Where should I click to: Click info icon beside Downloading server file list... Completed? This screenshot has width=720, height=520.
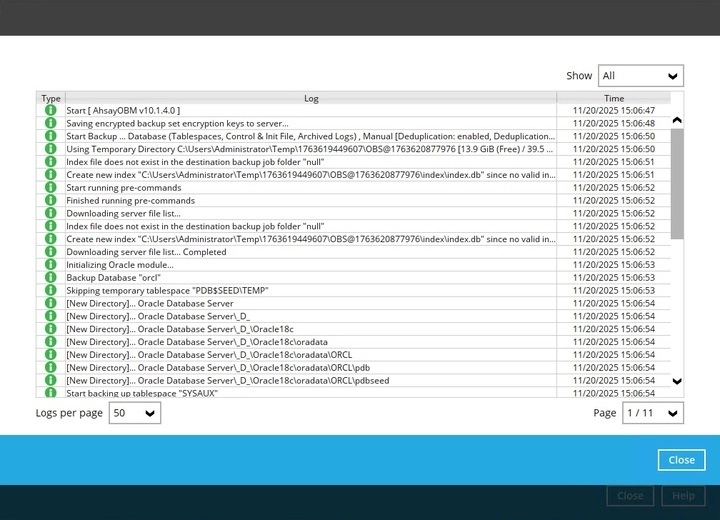51,252
